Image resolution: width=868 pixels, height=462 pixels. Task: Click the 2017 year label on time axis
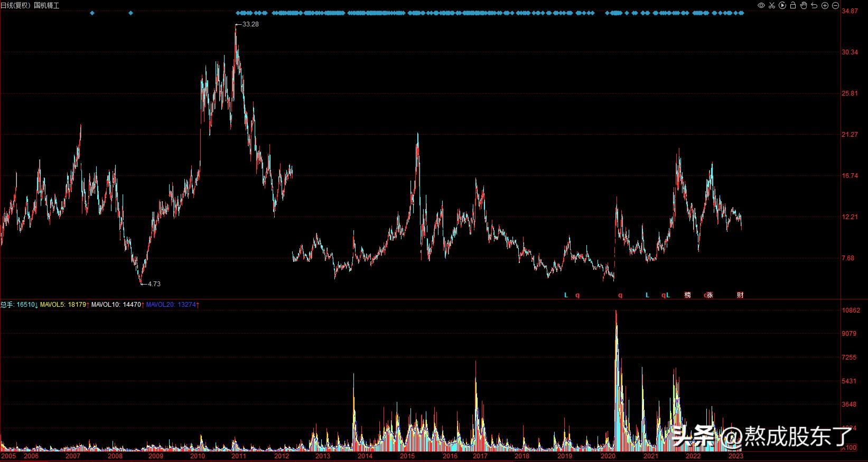tap(480, 456)
